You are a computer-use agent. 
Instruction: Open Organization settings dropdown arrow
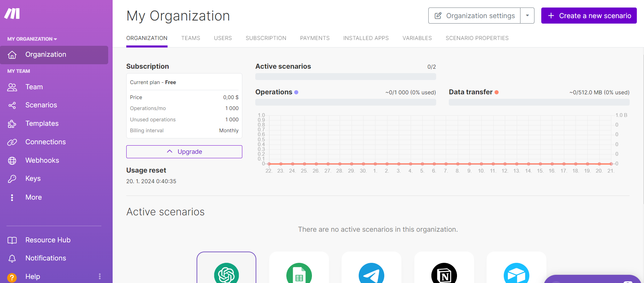(x=527, y=16)
